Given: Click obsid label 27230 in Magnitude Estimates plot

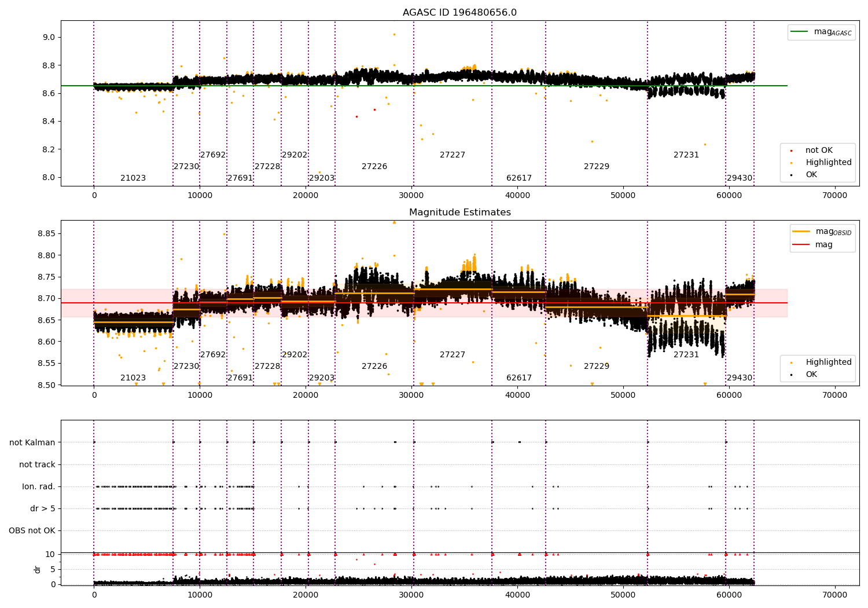Looking at the screenshot, I should (x=186, y=367).
